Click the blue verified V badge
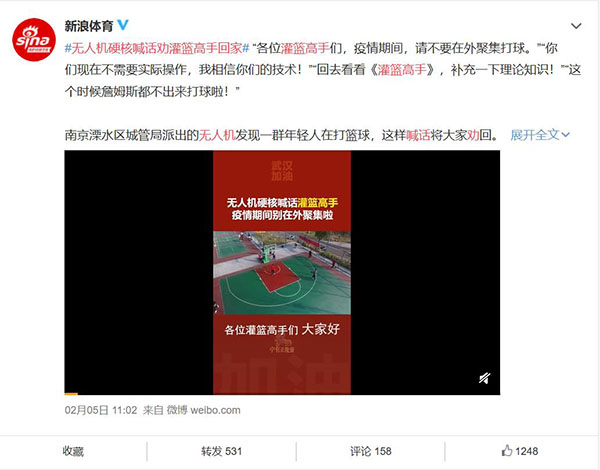This screenshot has width=600, height=470. [x=123, y=25]
